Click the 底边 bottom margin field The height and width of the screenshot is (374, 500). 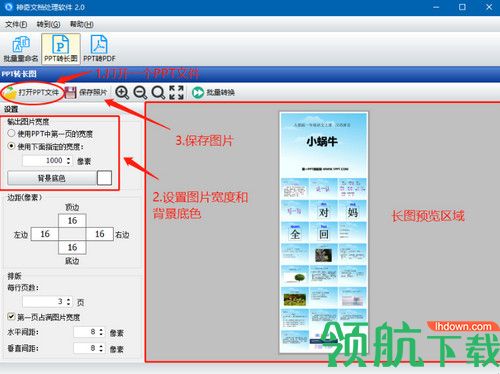[x=72, y=247]
